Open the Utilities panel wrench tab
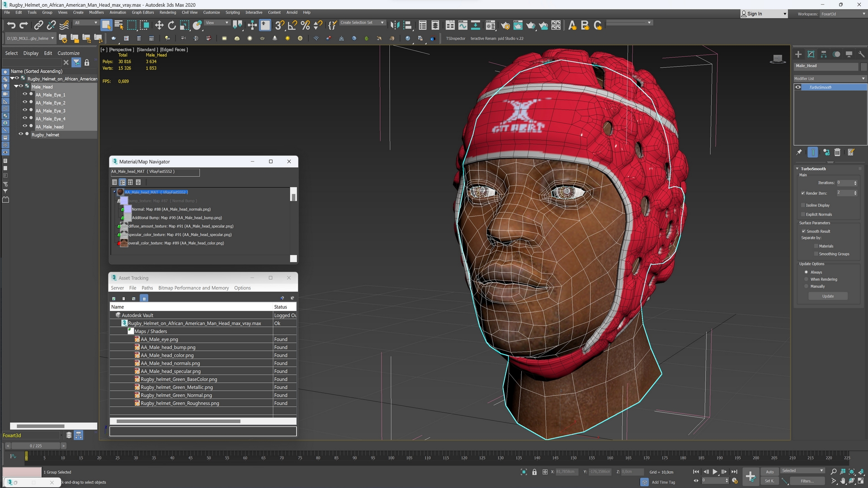Viewport: 868px width, 488px height. [x=862, y=54]
